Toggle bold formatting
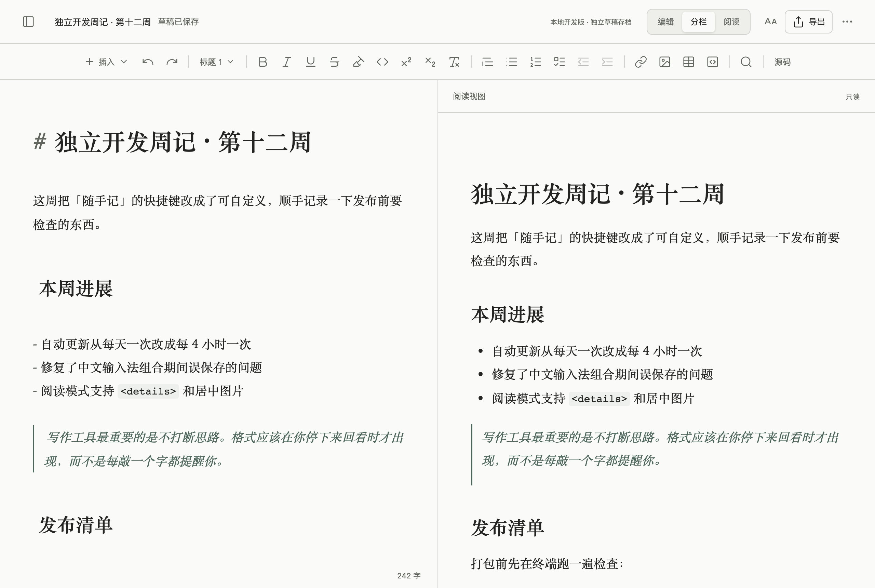Screen dimensions: 875x588 click(x=263, y=62)
